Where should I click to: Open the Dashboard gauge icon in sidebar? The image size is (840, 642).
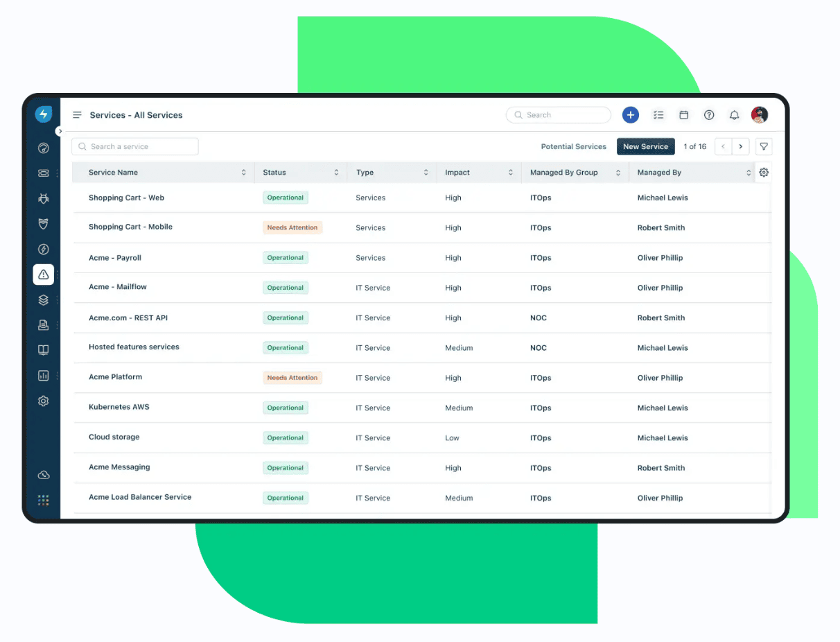tap(44, 148)
